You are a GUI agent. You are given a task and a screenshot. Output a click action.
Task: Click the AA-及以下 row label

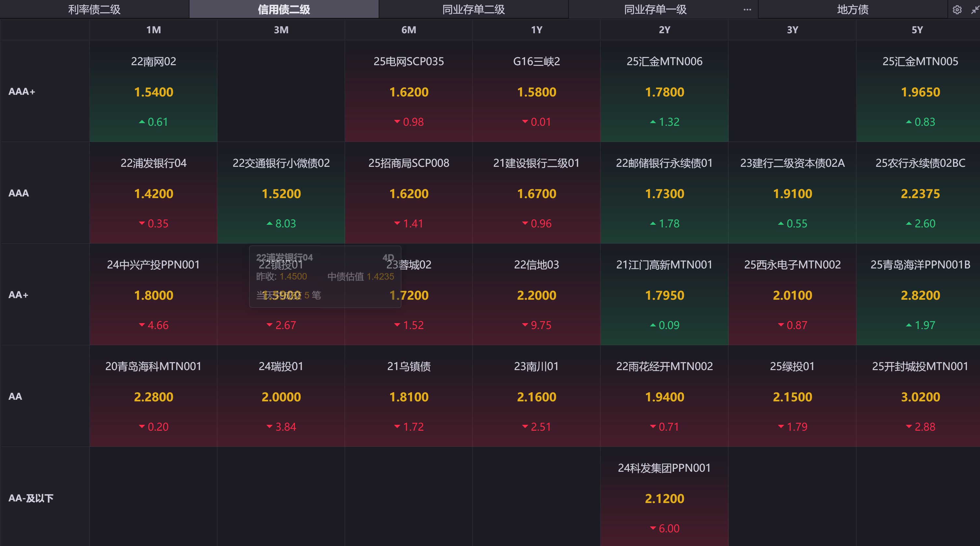[x=31, y=498]
